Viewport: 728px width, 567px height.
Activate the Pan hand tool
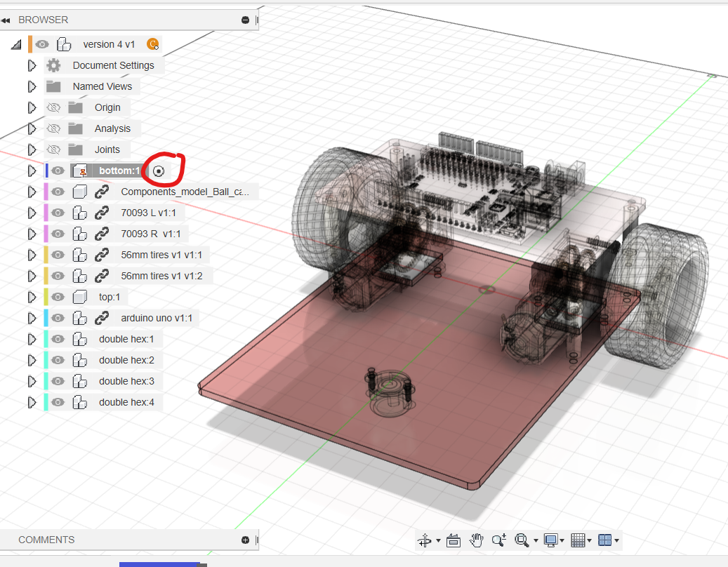[477, 540]
